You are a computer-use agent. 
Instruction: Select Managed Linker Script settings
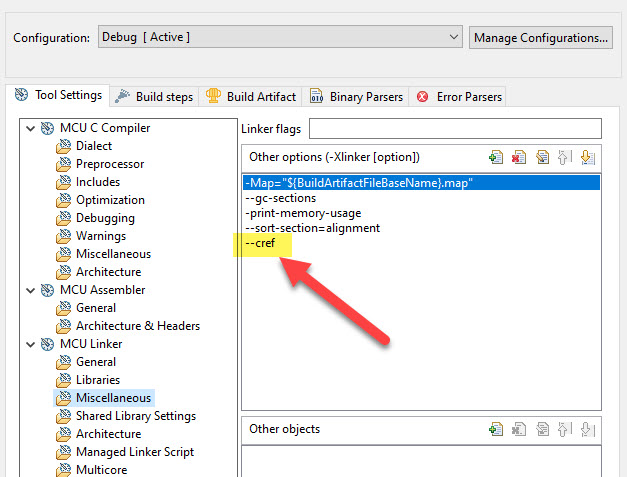134,452
